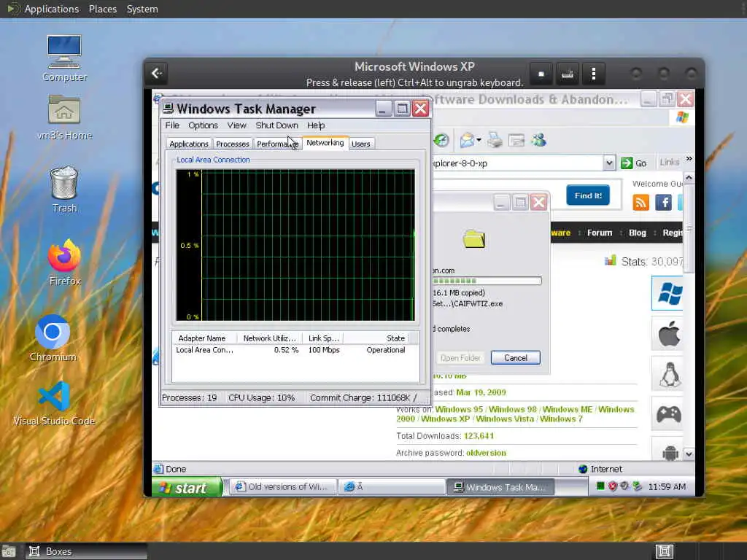
Task: Click the green Task Manager tray icon
Action: [x=600, y=486]
